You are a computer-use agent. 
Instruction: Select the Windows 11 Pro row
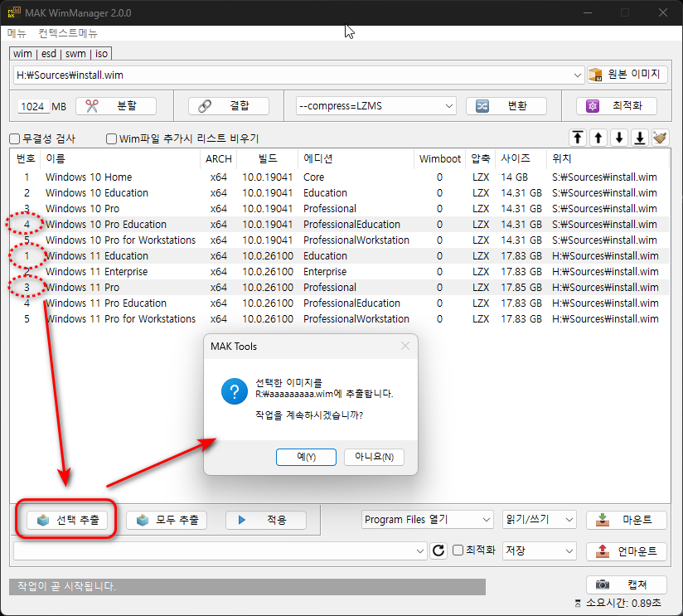(x=340, y=288)
